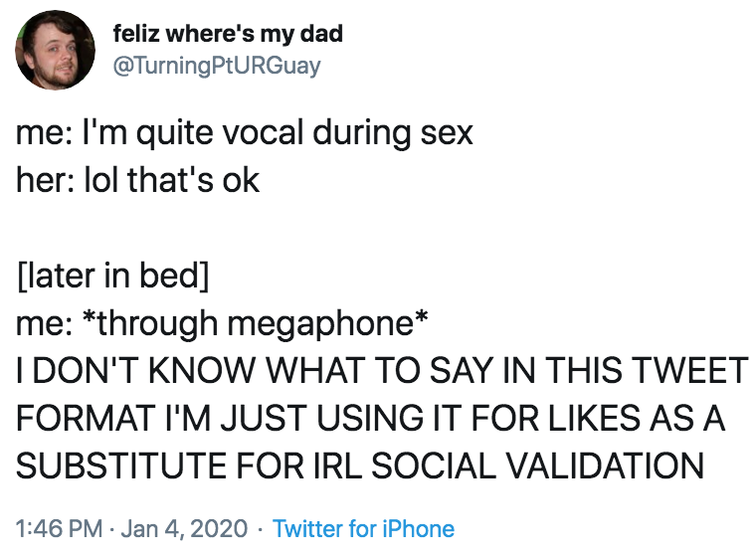This screenshot has width=755, height=560.
Task: Open the @TurningPtURGuay handle link
Action: coord(217,66)
